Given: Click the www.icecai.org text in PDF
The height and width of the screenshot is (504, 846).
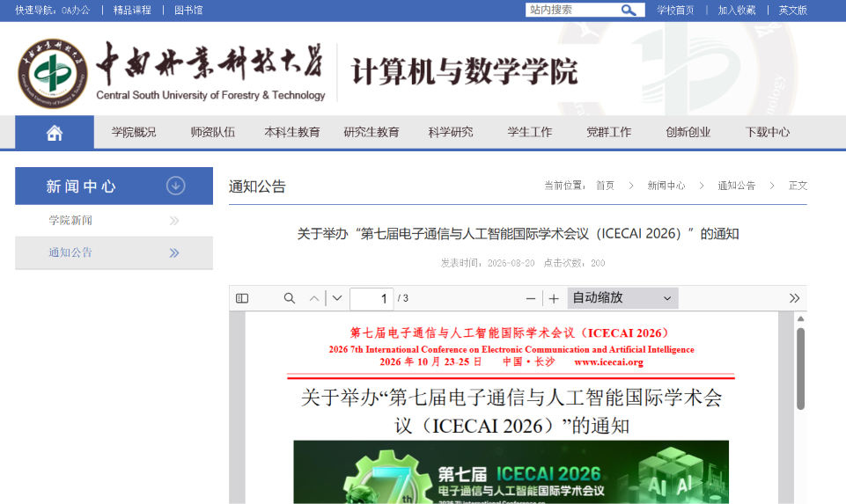Looking at the screenshot, I should (608, 362).
